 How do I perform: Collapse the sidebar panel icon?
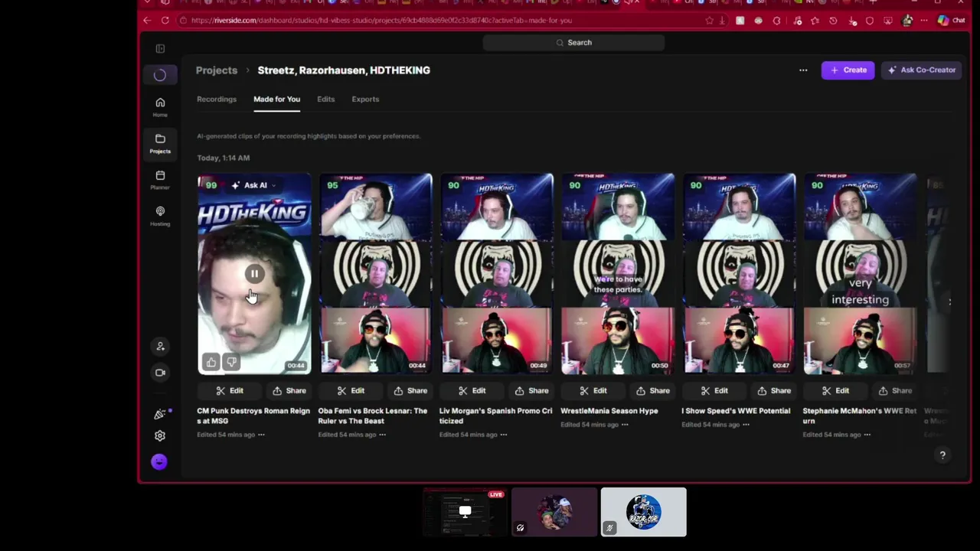160,49
